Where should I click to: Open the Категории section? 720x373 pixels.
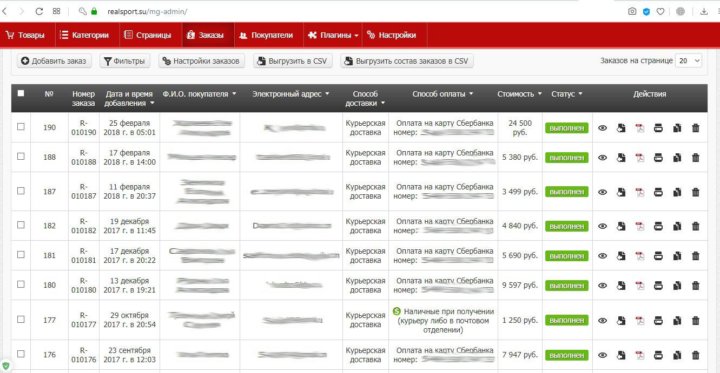point(87,35)
